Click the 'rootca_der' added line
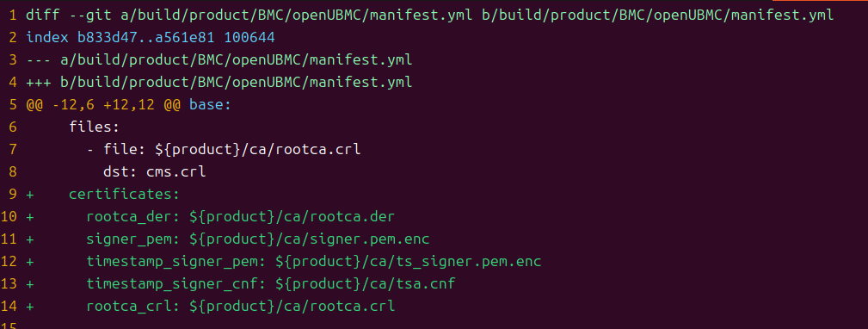 240,216
